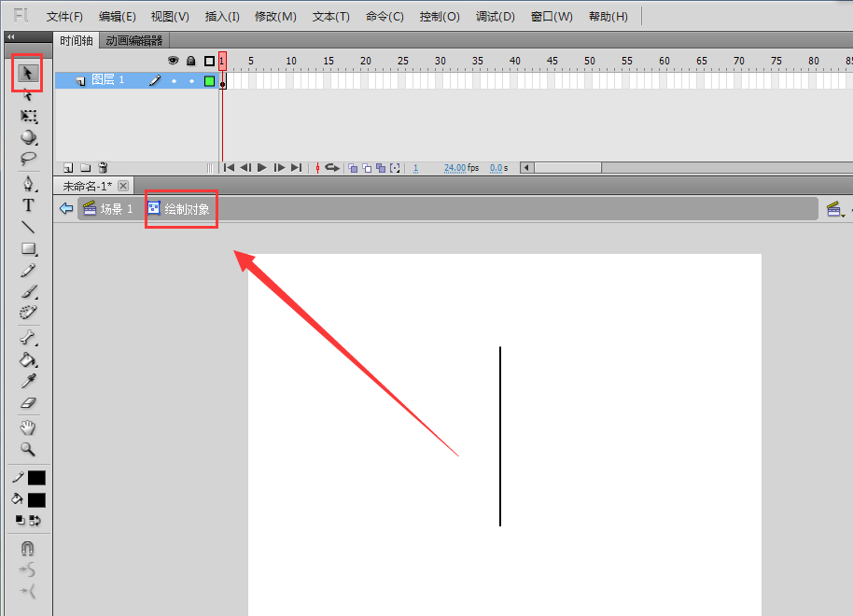Close the 未命名-1* document tab
Viewport: 853px width, 616px height.
click(123, 186)
